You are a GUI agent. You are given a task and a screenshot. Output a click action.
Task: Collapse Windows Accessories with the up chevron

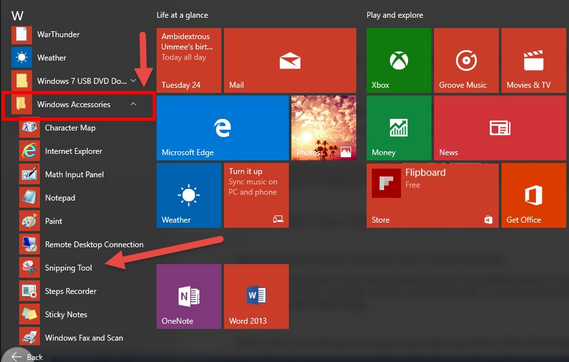[133, 104]
